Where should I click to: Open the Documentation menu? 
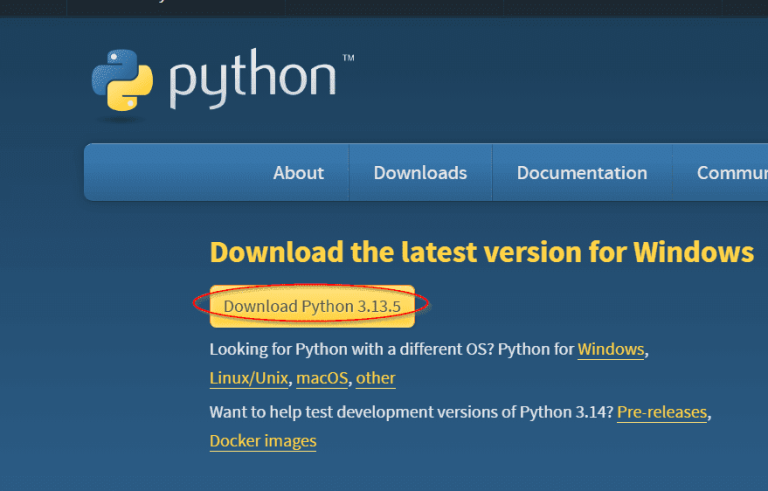tap(581, 173)
